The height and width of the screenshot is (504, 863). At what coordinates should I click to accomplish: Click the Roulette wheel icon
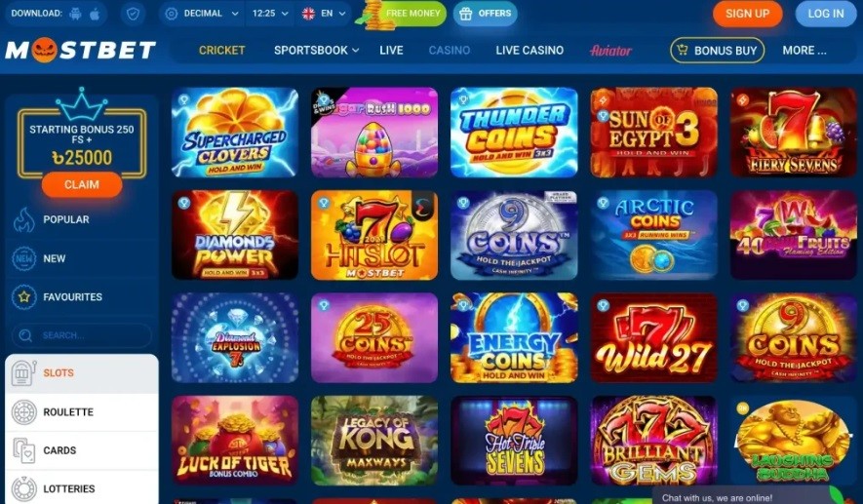(23, 412)
